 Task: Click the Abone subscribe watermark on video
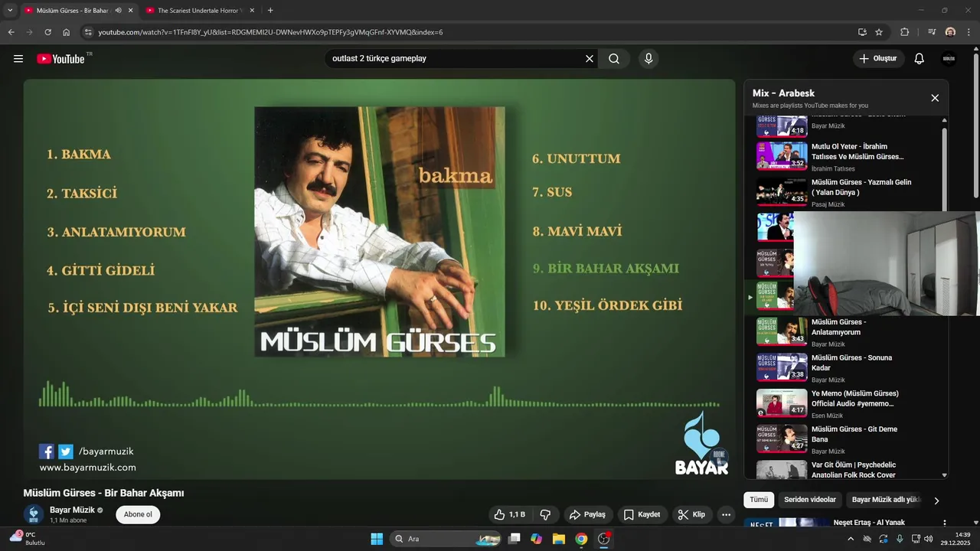click(718, 455)
